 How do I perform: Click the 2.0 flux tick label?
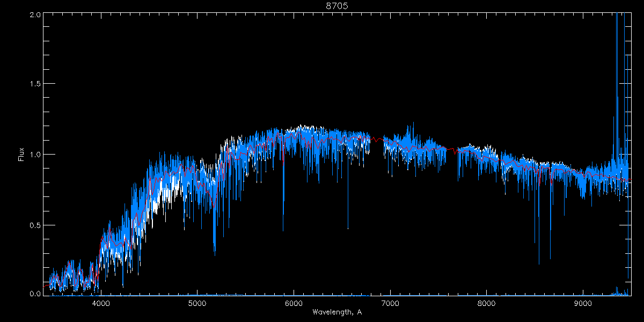point(34,15)
